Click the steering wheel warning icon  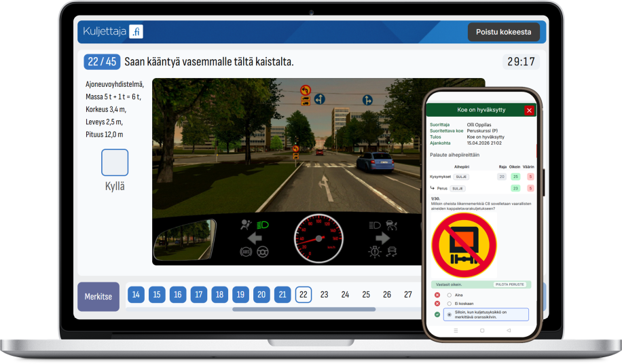point(262,252)
